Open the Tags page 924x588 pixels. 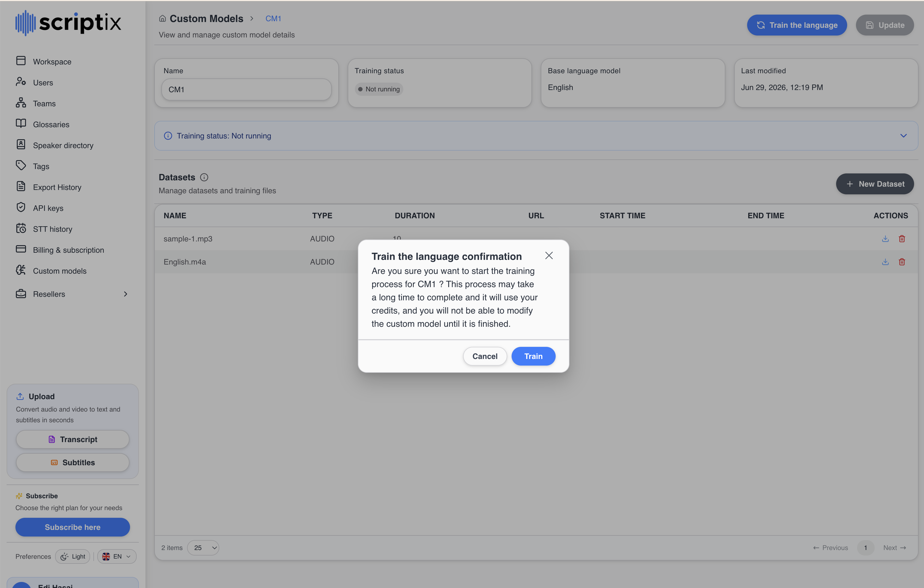click(41, 166)
